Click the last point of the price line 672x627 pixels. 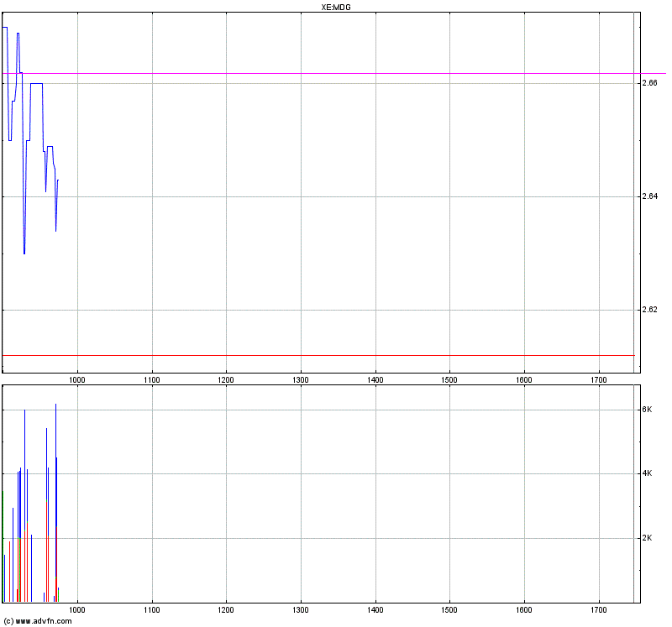tap(58, 180)
